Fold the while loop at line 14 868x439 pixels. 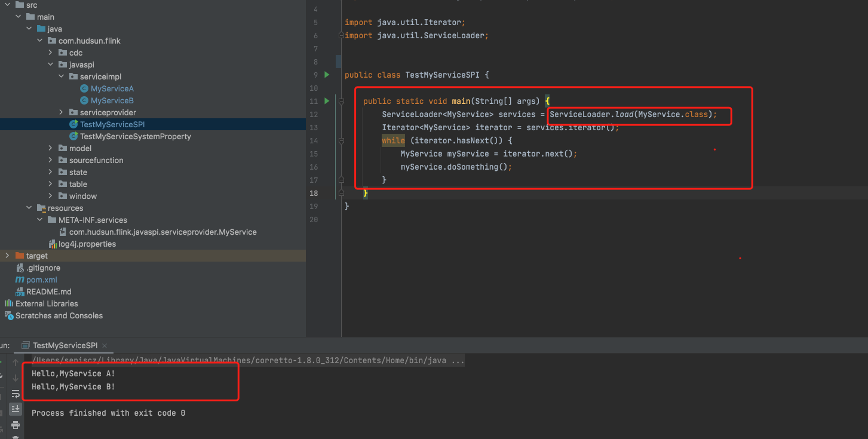(x=341, y=141)
